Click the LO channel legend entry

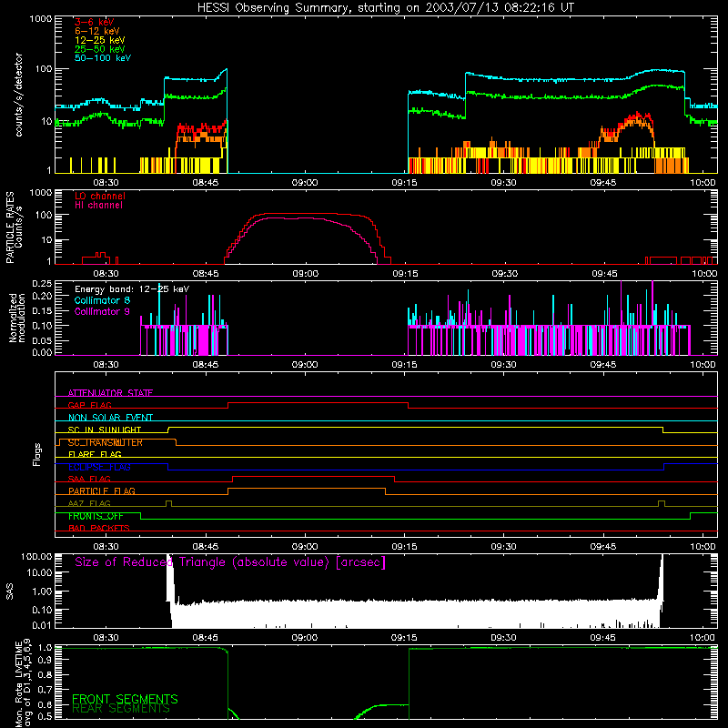100,196
